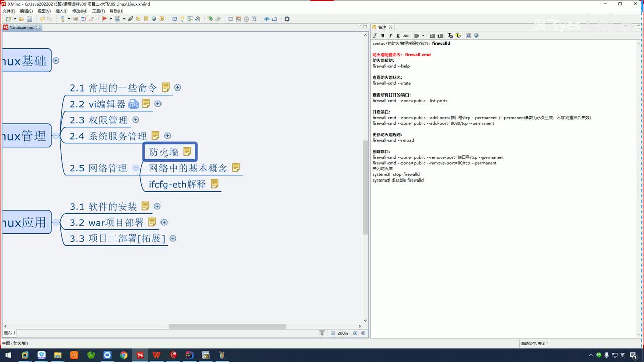The height and width of the screenshot is (362, 644).
Task: Click the decrease indent icon in notes
Action: pyautogui.click(x=440, y=36)
